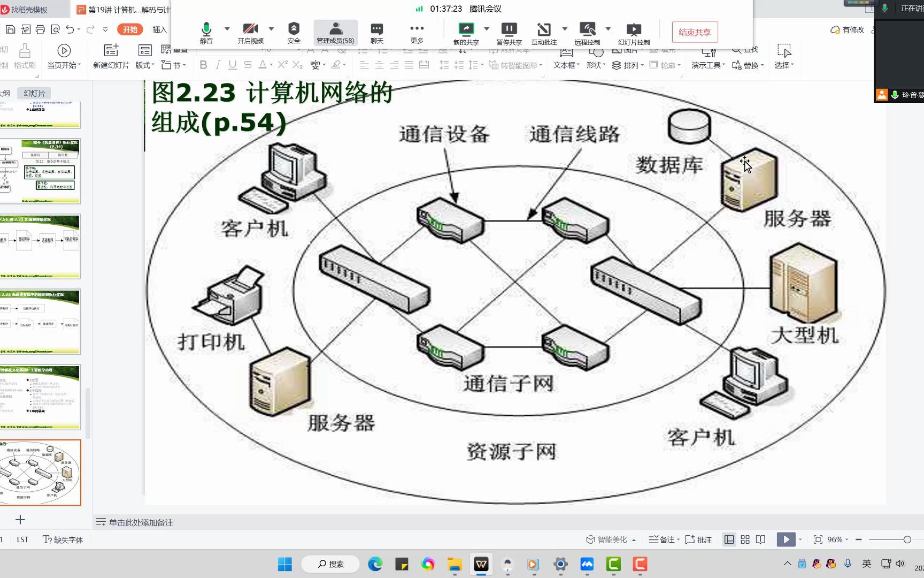
Task: Select the 插入 ribbon tab
Action: [159, 29]
